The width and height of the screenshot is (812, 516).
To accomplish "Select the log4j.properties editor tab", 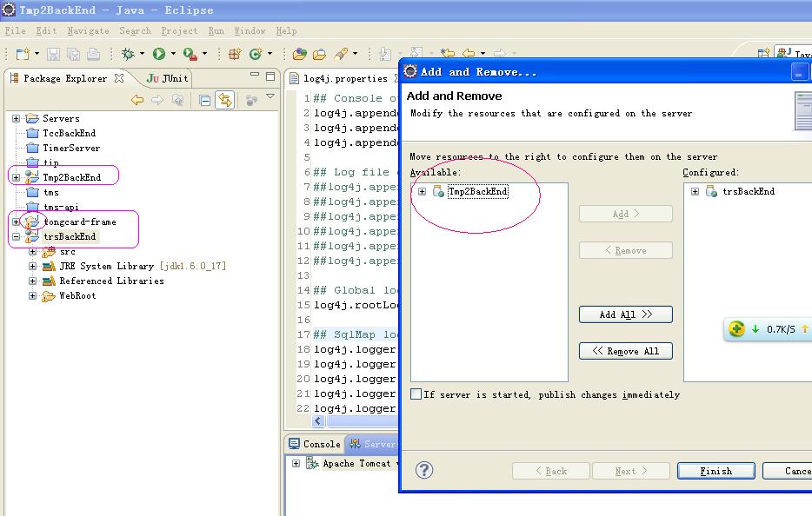I will [x=344, y=78].
